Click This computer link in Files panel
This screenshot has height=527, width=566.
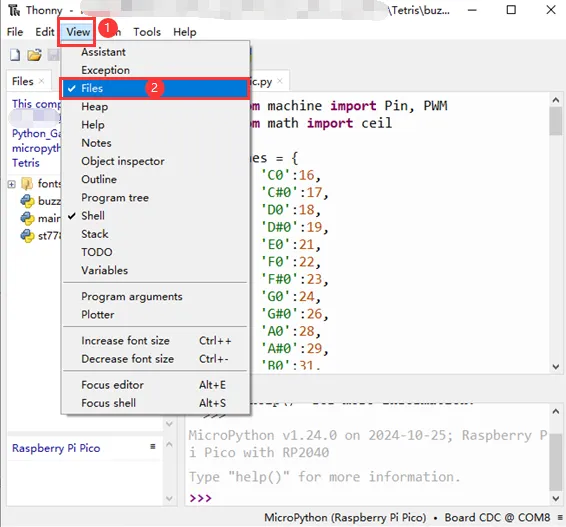(36, 104)
